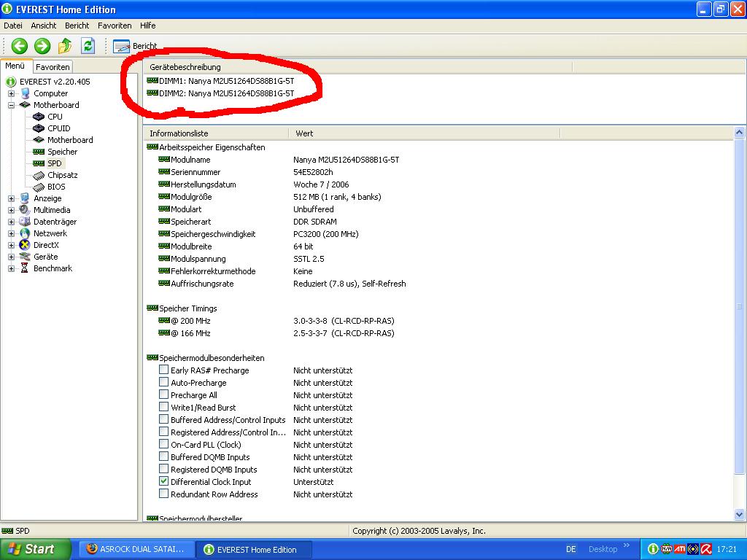Click the Wert column header
The image size is (747, 560).
point(424,133)
